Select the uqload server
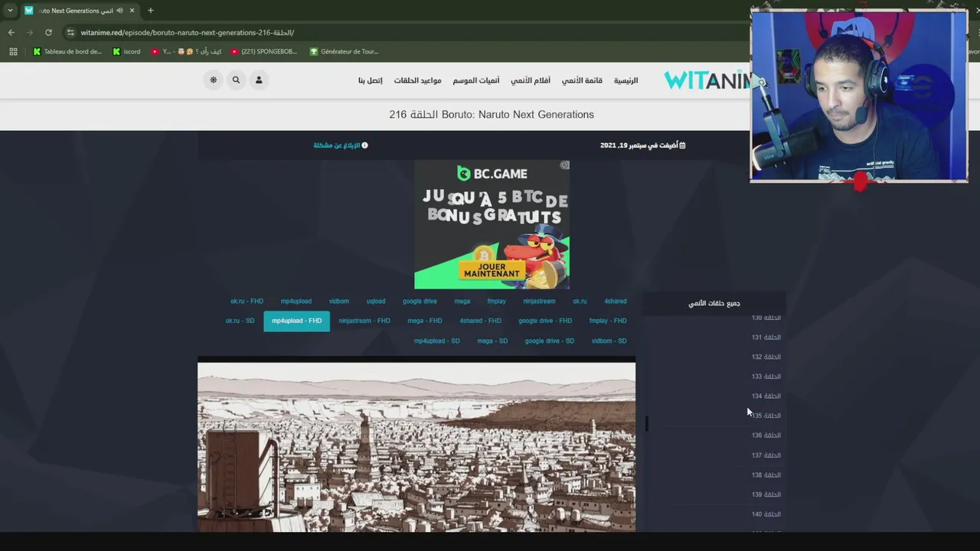The height and width of the screenshot is (551, 980). [x=376, y=301]
